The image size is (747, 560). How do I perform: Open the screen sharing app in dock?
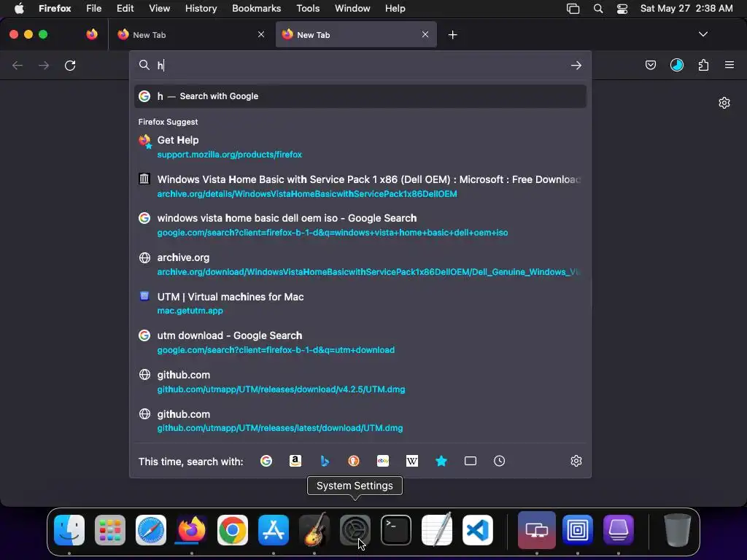pyautogui.click(x=536, y=529)
